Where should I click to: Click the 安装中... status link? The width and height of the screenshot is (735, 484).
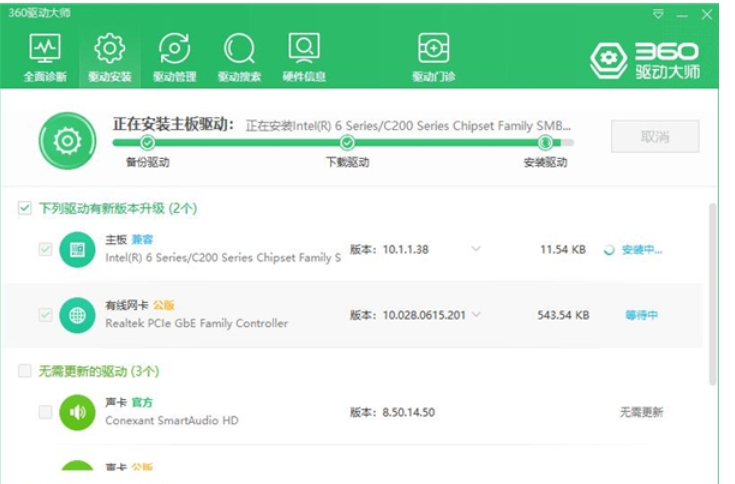coord(642,250)
